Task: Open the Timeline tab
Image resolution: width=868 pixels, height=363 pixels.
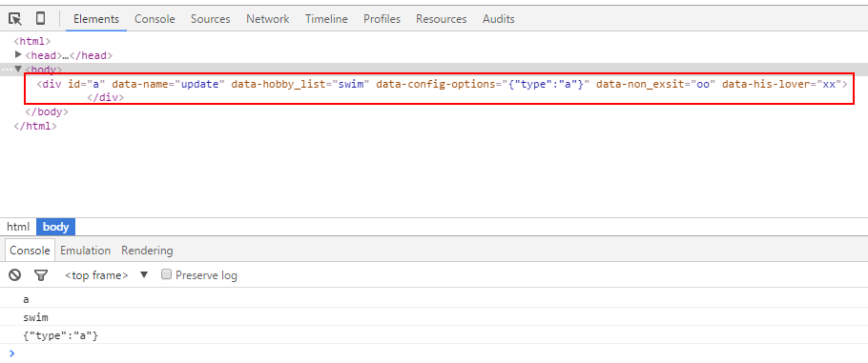Action: 326,19
